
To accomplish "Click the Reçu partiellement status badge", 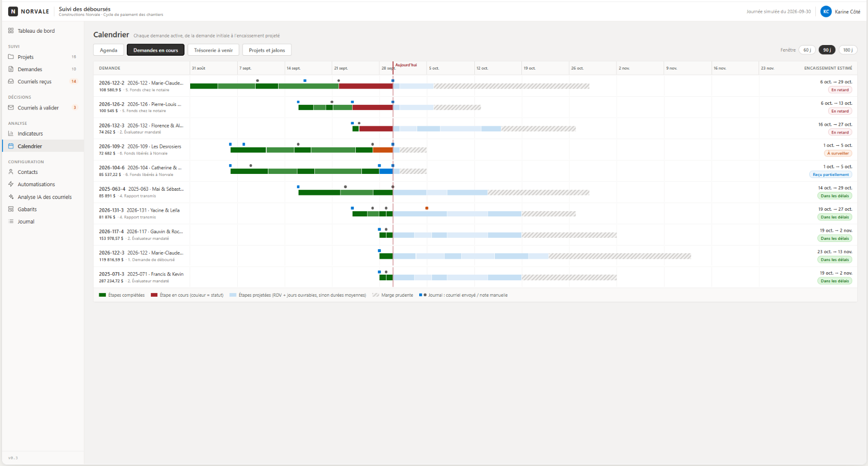I will (831, 175).
